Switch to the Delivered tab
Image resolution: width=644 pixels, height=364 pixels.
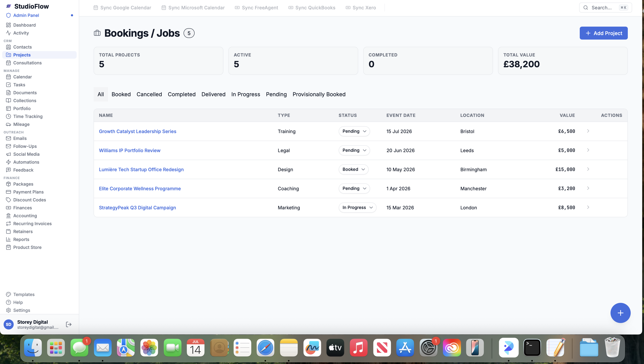213,94
